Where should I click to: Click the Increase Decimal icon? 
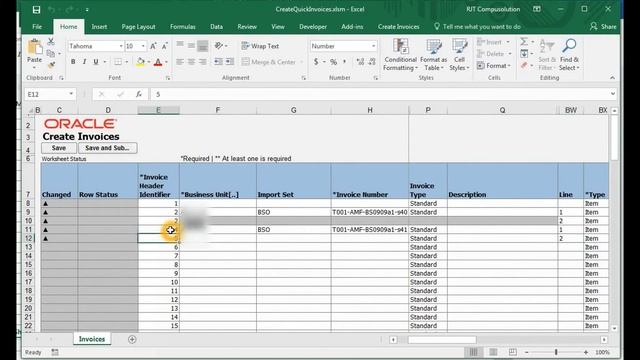click(360, 62)
